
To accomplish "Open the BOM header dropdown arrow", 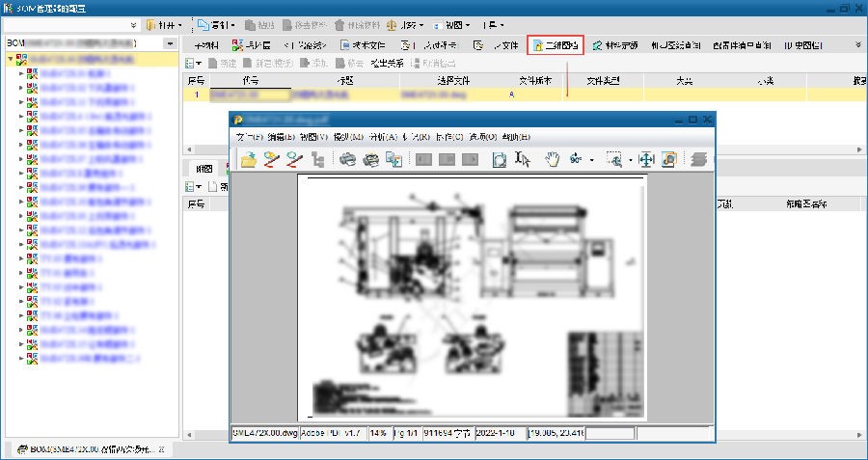I will [x=171, y=43].
